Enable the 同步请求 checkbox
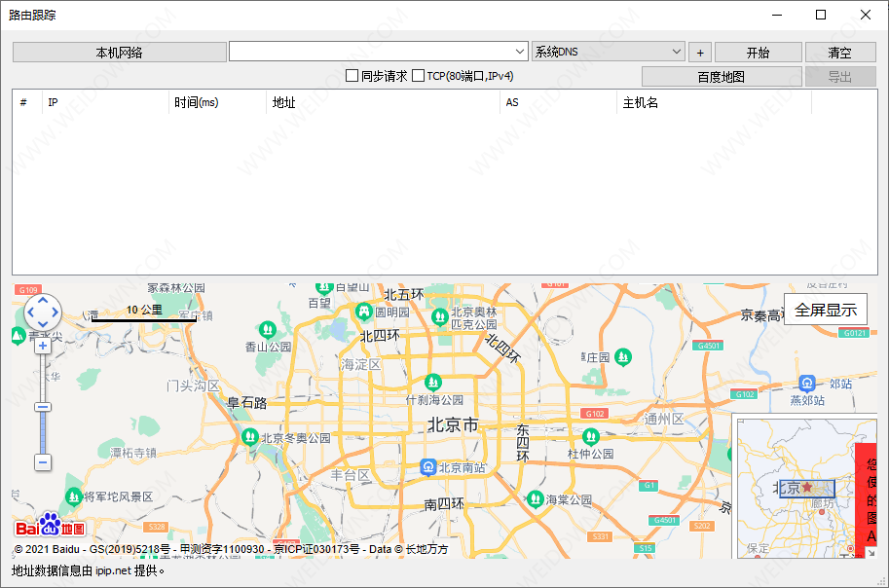 [352, 75]
